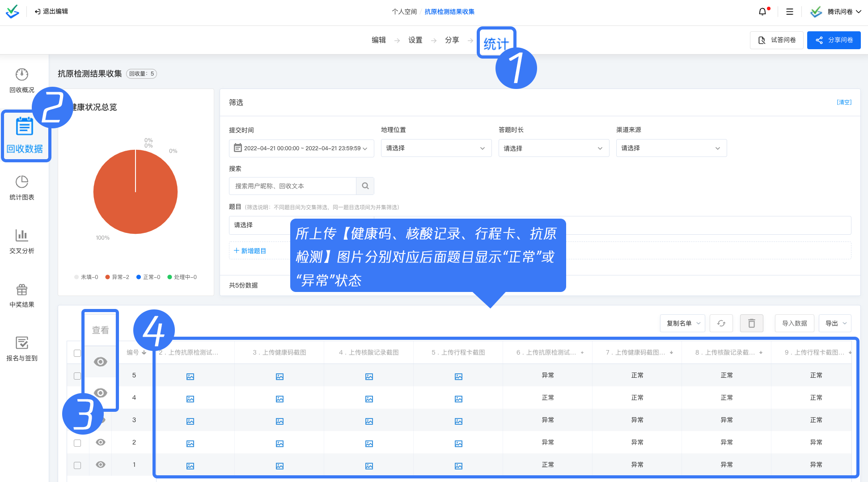
Task: Open row 5 上传健康码截图 image icon
Action: pyautogui.click(x=279, y=376)
